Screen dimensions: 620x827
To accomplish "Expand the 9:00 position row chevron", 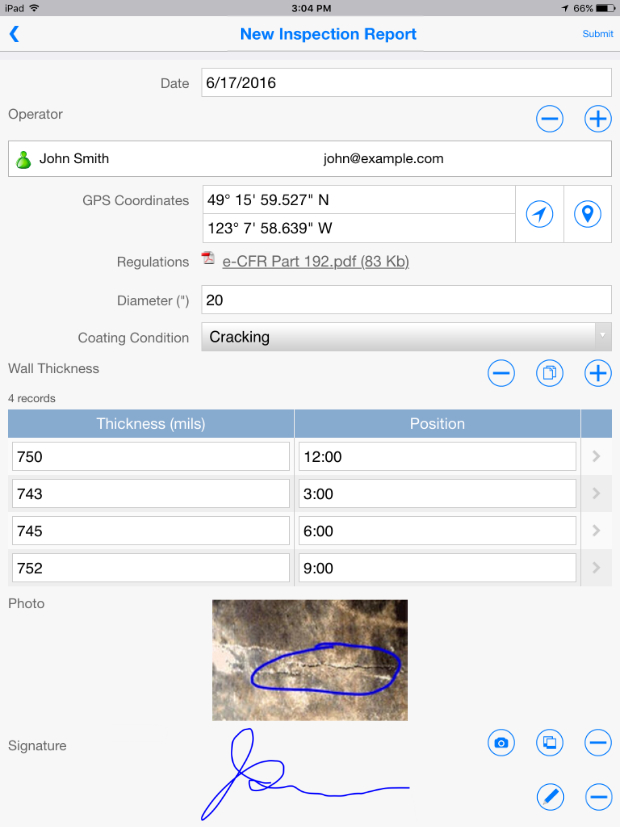I will pyautogui.click(x=596, y=568).
